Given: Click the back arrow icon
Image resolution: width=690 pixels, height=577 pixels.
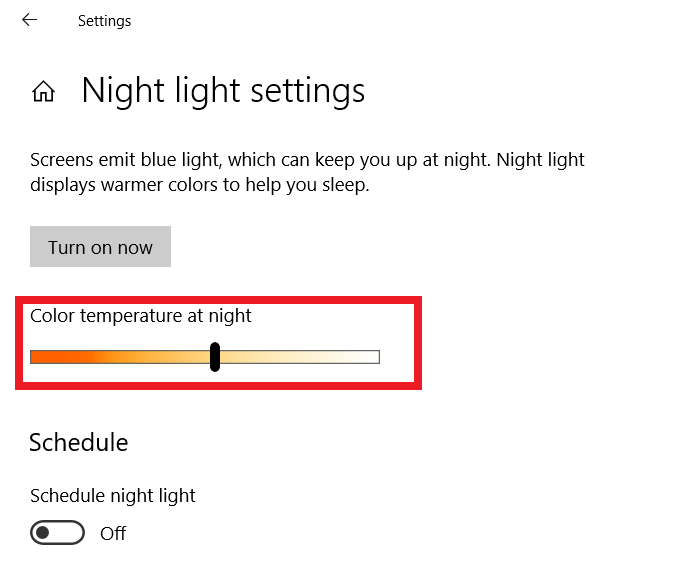Looking at the screenshot, I should click(29, 20).
